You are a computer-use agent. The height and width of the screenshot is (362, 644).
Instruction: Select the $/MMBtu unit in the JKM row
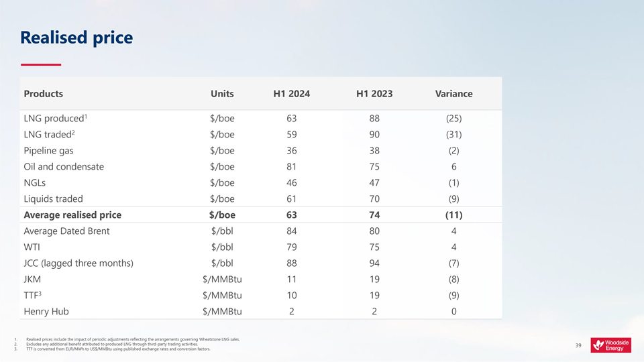click(222, 280)
